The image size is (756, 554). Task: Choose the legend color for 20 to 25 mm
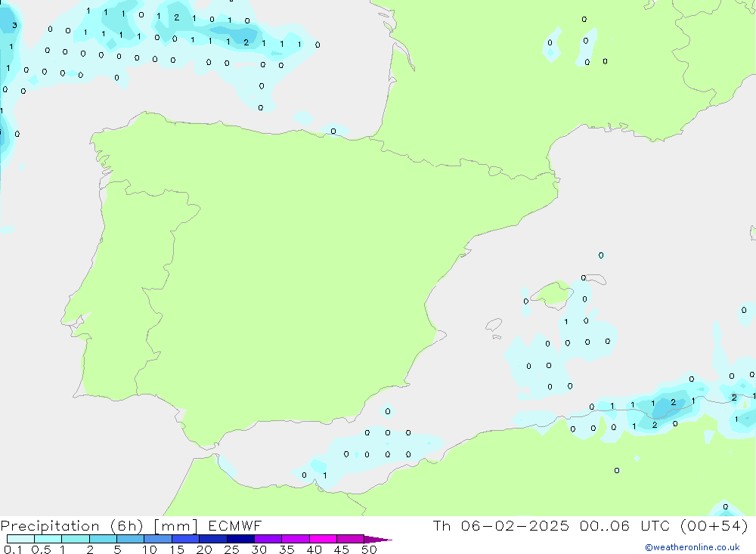pos(213,539)
